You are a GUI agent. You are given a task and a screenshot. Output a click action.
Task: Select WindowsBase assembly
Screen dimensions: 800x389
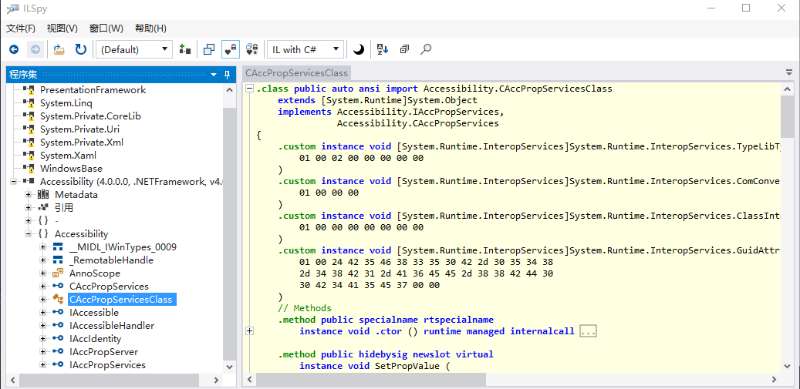click(71, 168)
